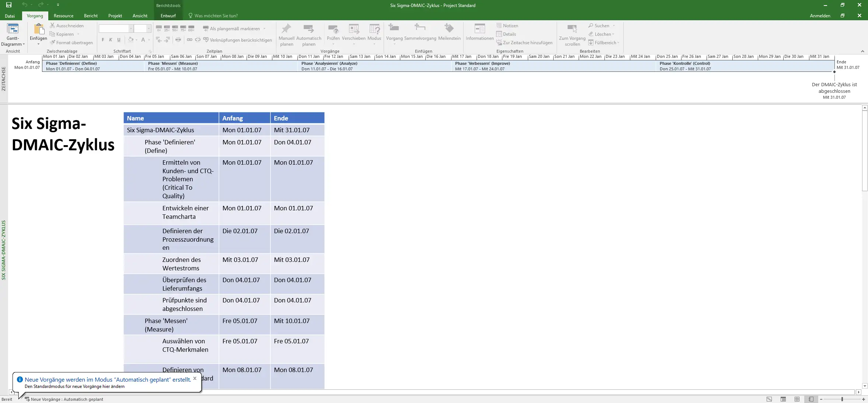The width and height of the screenshot is (868, 403).
Task: Toggle underline formatting button U
Action: (x=119, y=40)
